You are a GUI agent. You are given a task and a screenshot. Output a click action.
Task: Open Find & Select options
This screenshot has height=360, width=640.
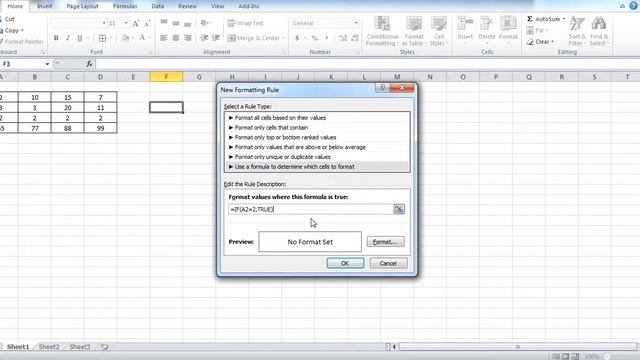pos(599,31)
